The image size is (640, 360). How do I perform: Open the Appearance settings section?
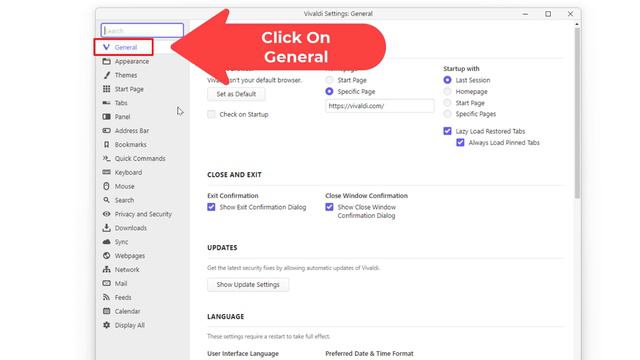pyautogui.click(x=131, y=61)
